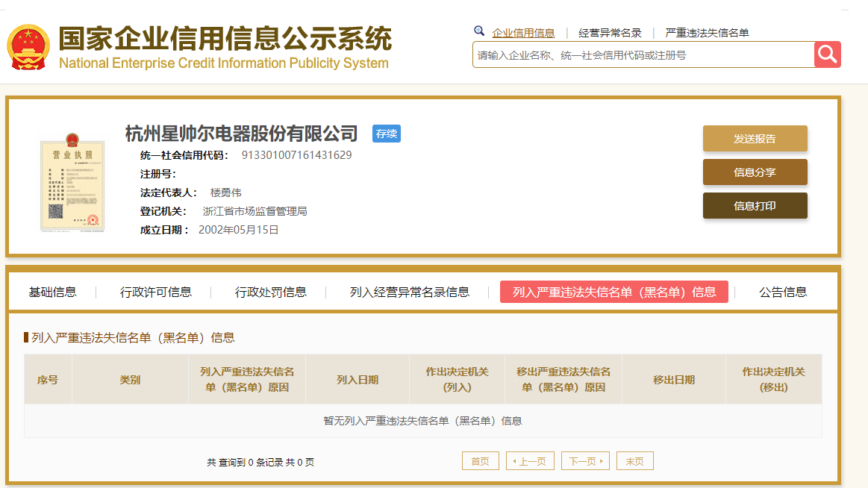Switch to the 行政许可信息 tab
This screenshot has width=868, height=488.
click(155, 293)
